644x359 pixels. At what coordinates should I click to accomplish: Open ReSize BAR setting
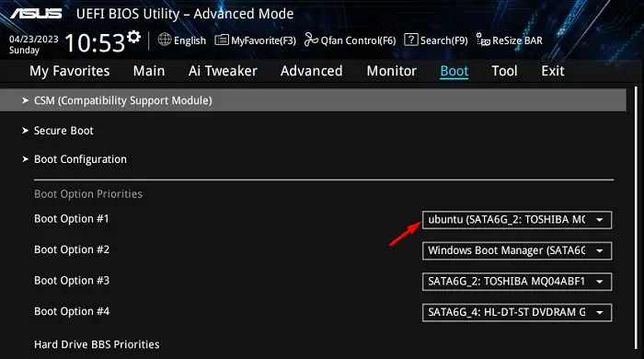pyautogui.click(x=510, y=41)
